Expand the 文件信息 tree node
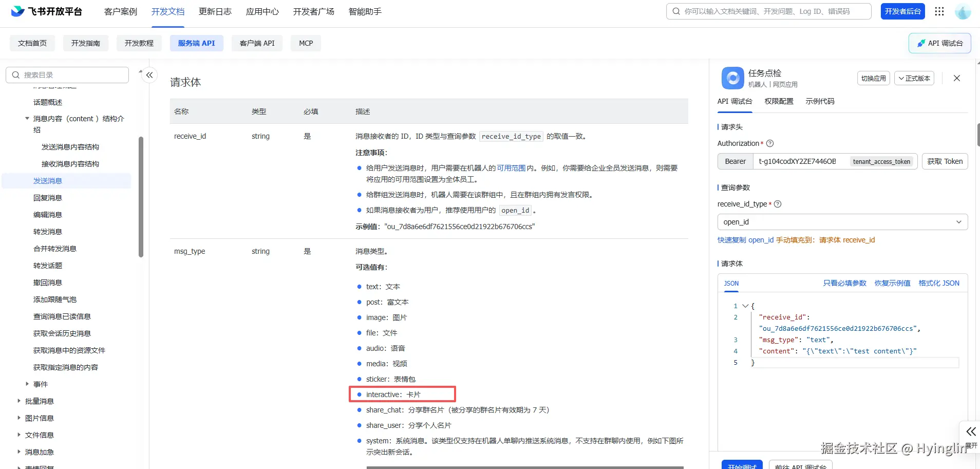 tap(19, 435)
